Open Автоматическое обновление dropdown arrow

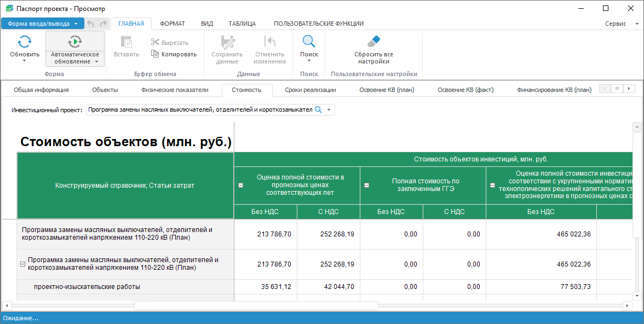(x=96, y=62)
